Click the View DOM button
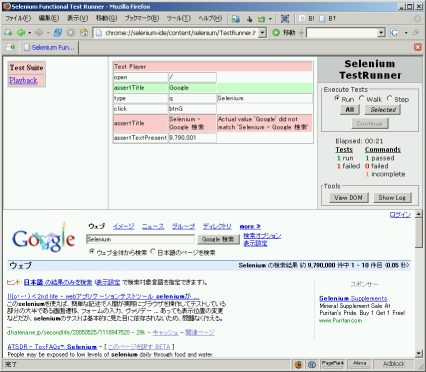The width and height of the screenshot is (426, 372). coord(348,198)
